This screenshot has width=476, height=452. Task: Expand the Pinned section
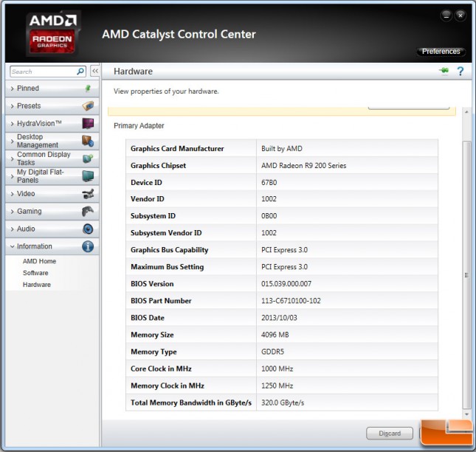[x=52, y=88]
